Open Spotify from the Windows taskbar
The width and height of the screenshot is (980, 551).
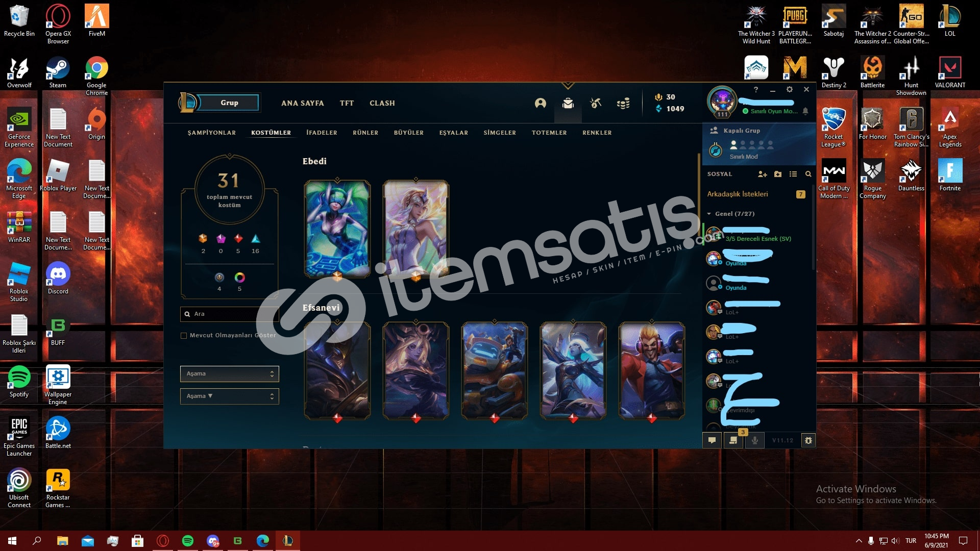tap(188, 541)
